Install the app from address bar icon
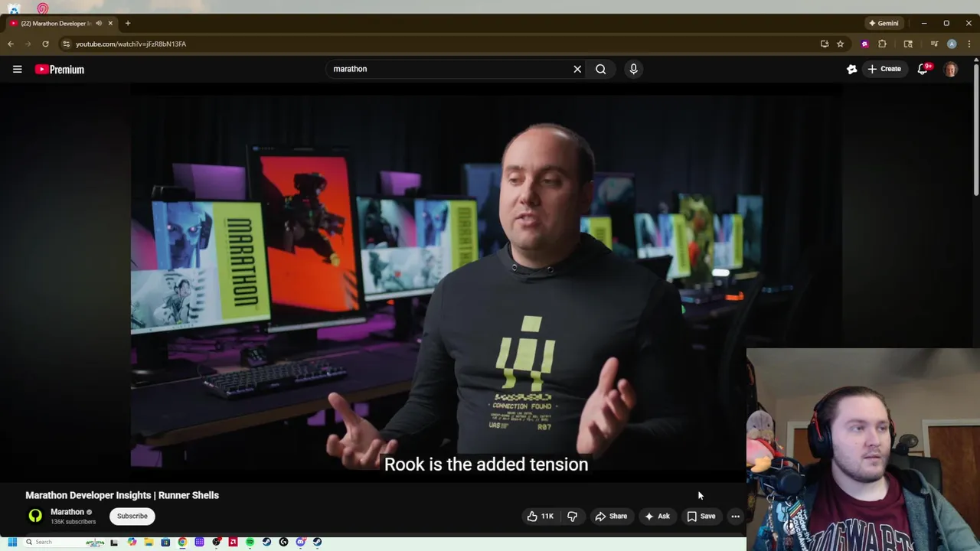This screenshot has height=551, width=980. pos(825,44)
